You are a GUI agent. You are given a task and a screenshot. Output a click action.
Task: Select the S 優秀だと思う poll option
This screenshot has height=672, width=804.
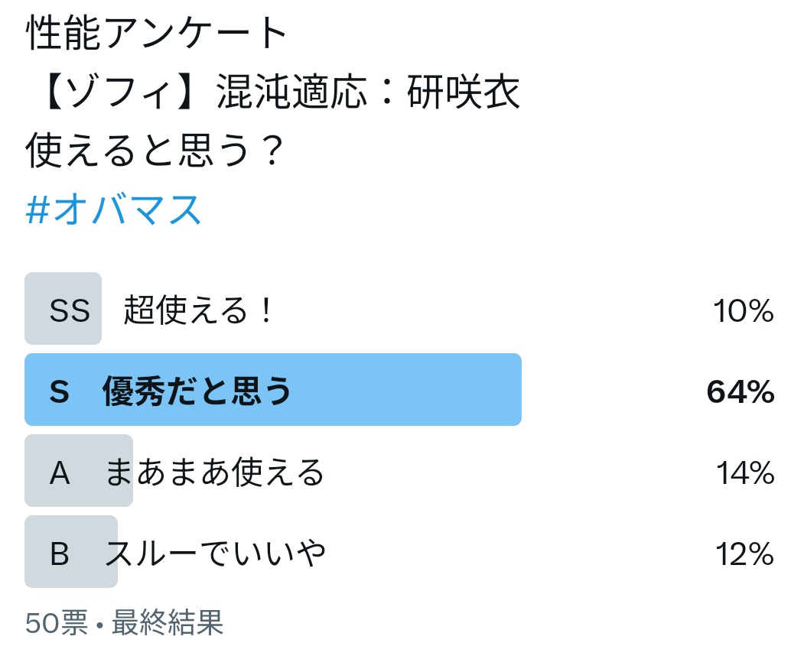click(400, 390)
